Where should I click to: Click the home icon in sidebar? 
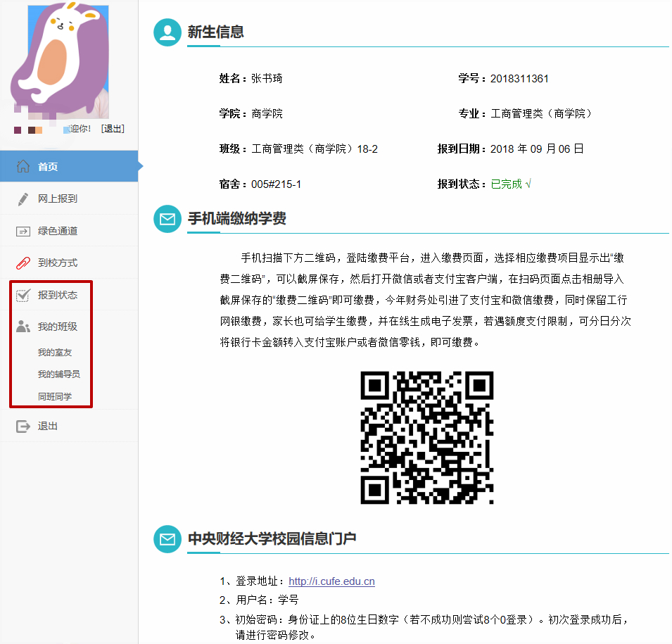coord(23,166)
